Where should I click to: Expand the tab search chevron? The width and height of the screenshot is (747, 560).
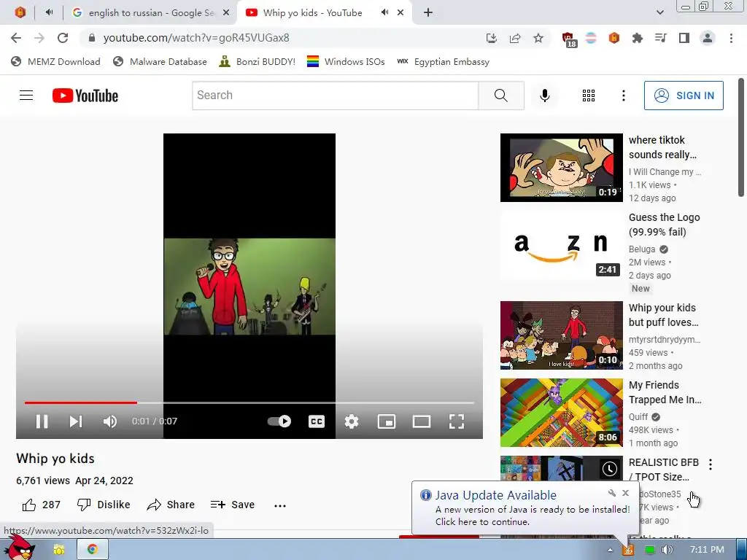tap(659, 13)
